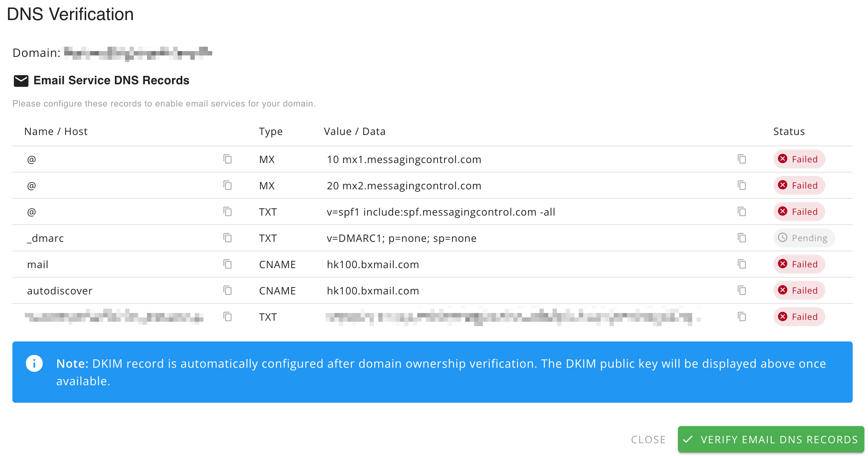Copy host name of last blurred TXT record
The image size is (868, 456).
[x=228, y=317]
